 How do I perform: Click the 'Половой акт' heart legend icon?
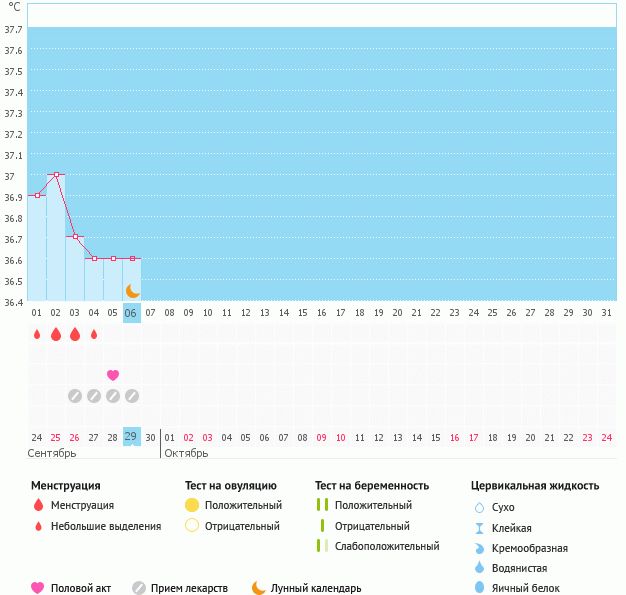[x=38, y=588]
